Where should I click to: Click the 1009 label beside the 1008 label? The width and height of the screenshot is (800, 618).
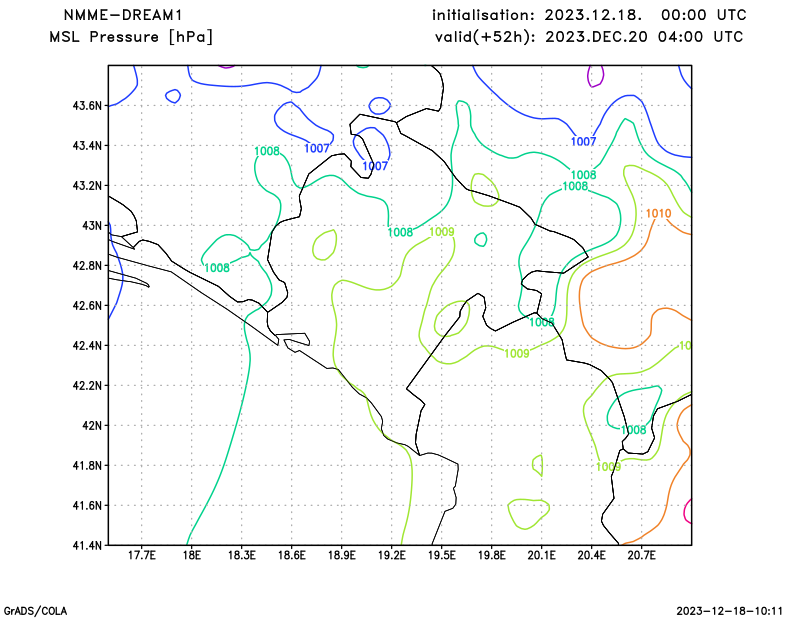[441, 232]
